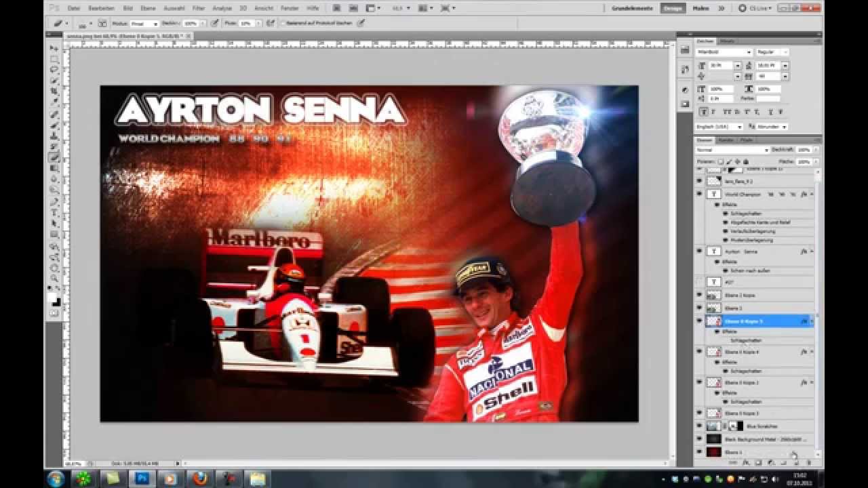
Task: Open the eraser Modus dropdown
Action: click(144, 24)
